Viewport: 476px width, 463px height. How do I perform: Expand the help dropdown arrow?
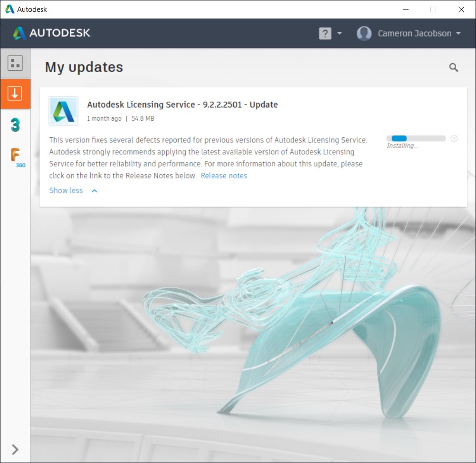pos(339,33)
